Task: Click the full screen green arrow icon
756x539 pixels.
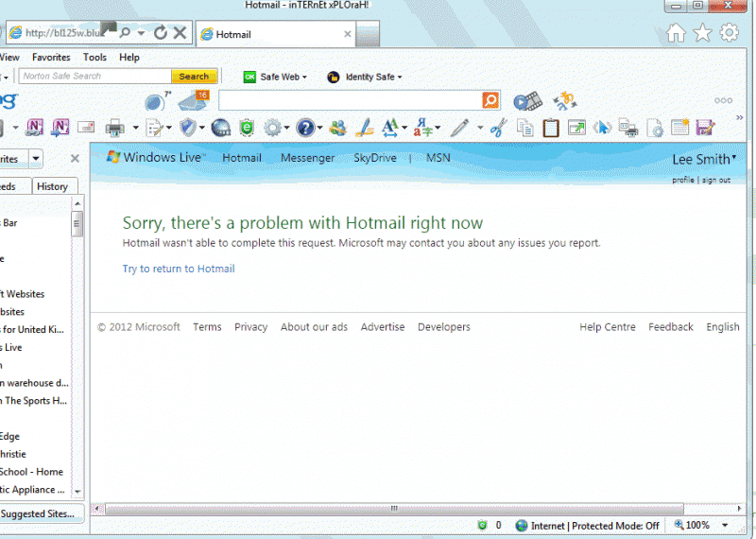Action: [x=576, y=129]
